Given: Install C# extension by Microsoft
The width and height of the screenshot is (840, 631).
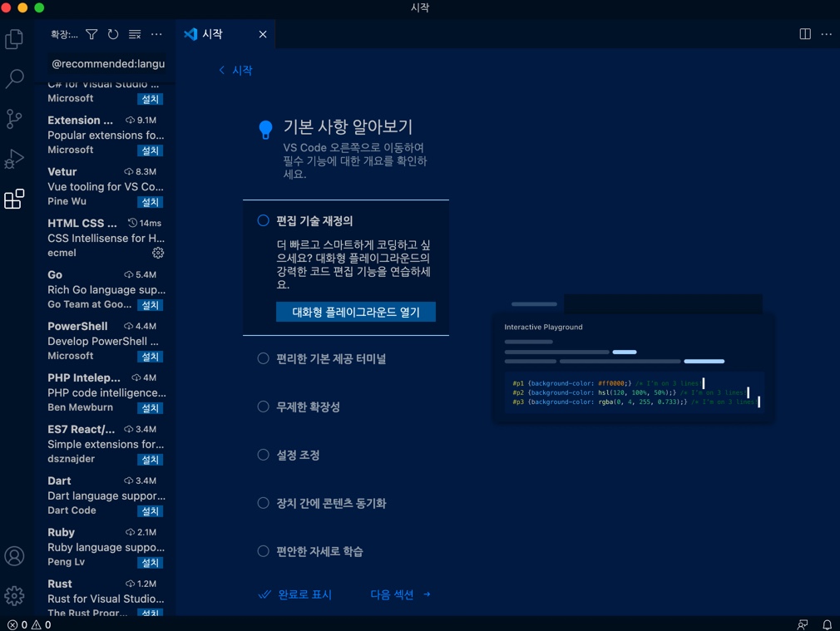Looking at the screenshot, I should [150, 99].
